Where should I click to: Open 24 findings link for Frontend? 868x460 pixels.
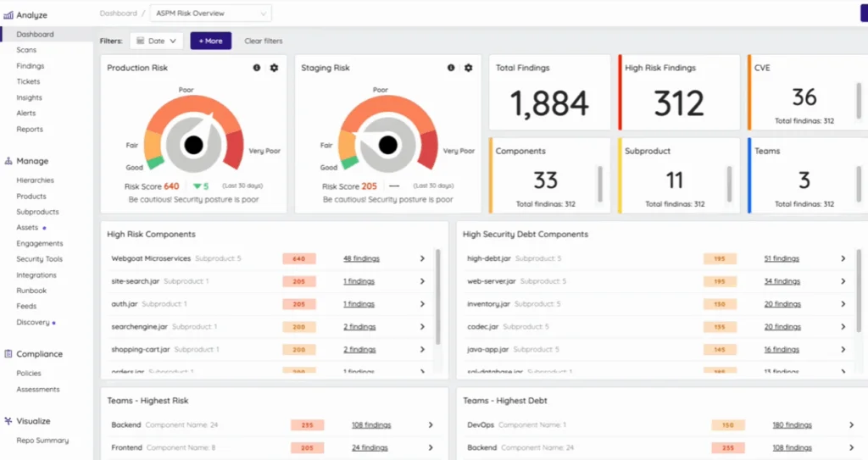point(370,447)
